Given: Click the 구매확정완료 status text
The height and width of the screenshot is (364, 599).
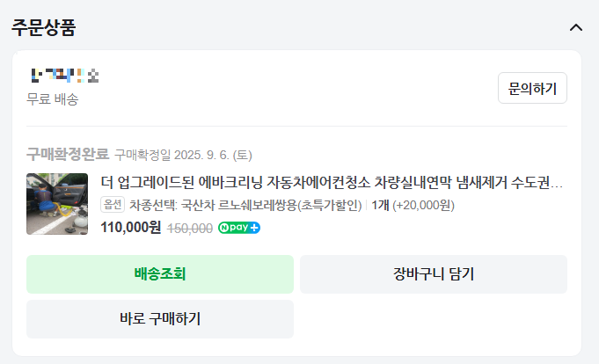Looking at the screenshot, I should [68, 155].
